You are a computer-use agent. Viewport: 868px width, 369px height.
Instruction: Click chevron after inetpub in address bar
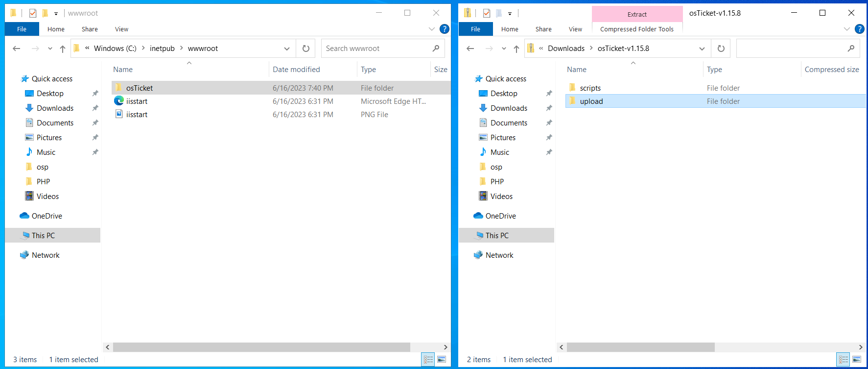point(181,48)
